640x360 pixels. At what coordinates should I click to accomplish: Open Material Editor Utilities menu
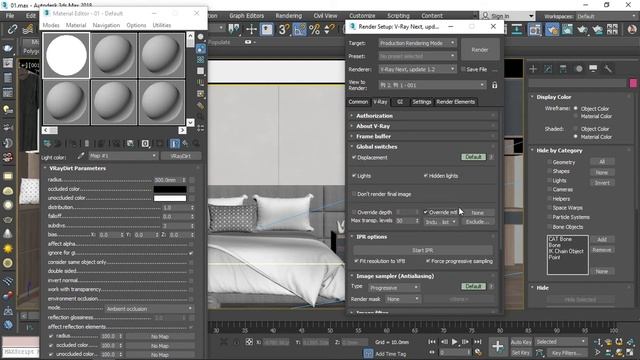[x=162, y=25]
